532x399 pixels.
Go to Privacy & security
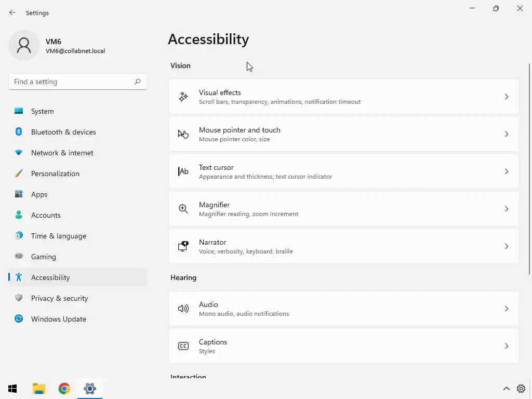click(x=59, y=298)
